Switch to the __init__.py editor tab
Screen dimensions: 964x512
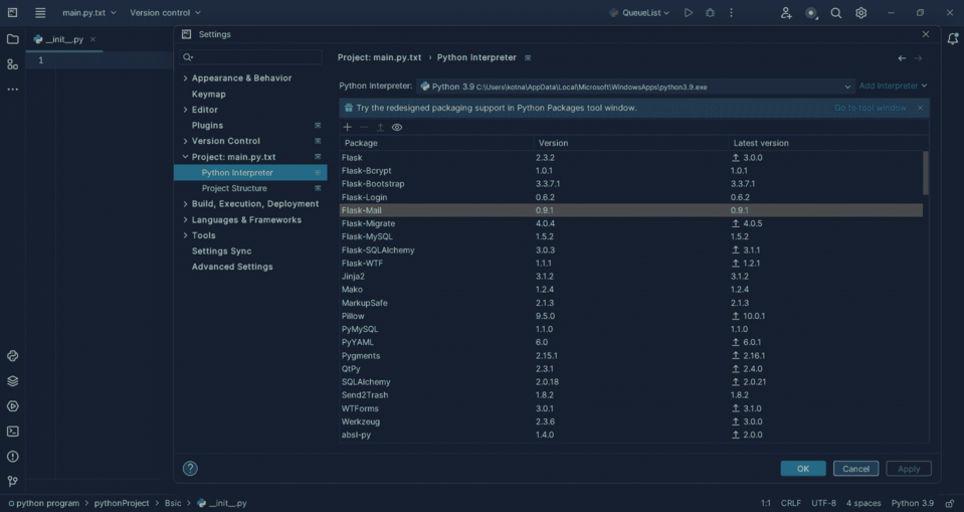(64, 39)
